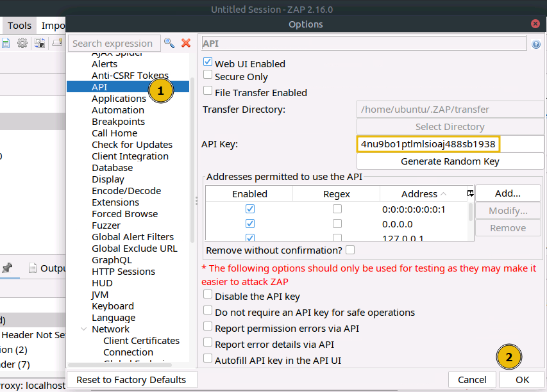547x392 pixels.
Task: Click Generate Random Key button
Action: (x=450, y=161)
